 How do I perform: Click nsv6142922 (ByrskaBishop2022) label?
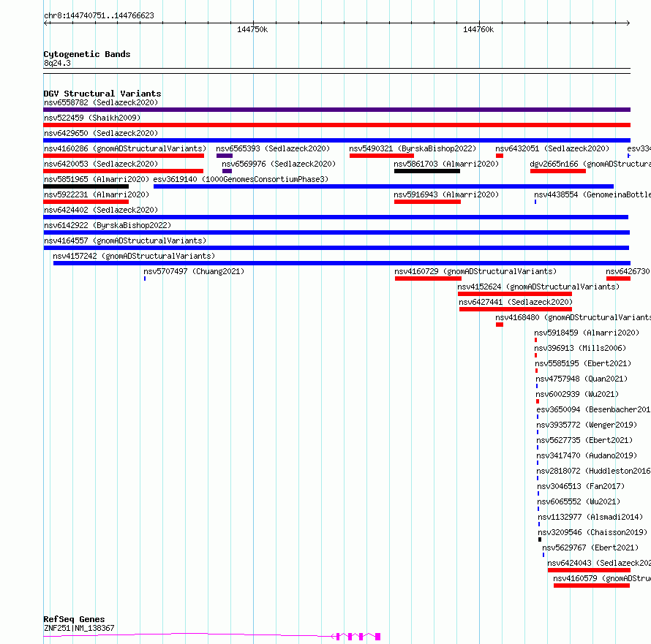(108, 225)
